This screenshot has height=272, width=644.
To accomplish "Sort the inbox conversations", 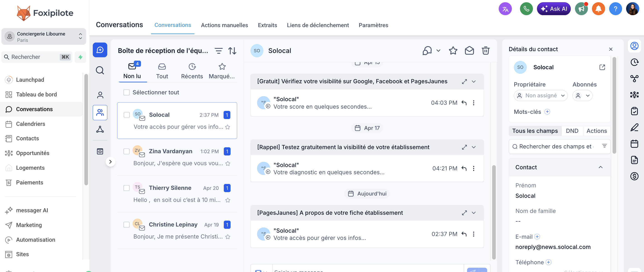I will pos(232,51).
